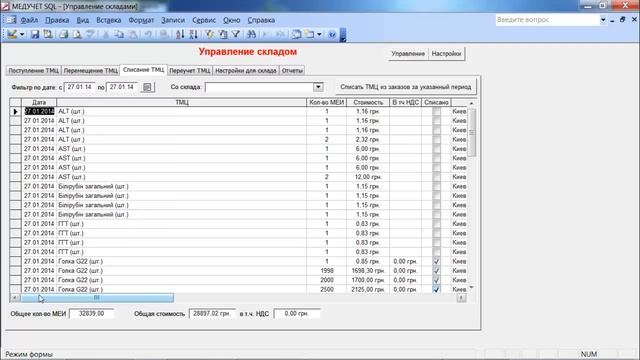Image resolution: width=640 pixels, height=360 pixels.
Task: Open the Вид menu
Action: click(x=82, y=20)
